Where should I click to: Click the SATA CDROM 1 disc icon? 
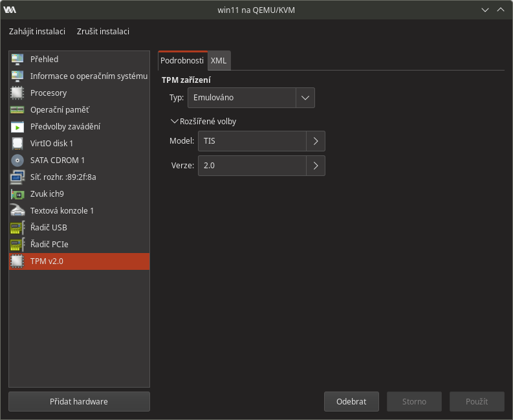(x=17, y=160)
